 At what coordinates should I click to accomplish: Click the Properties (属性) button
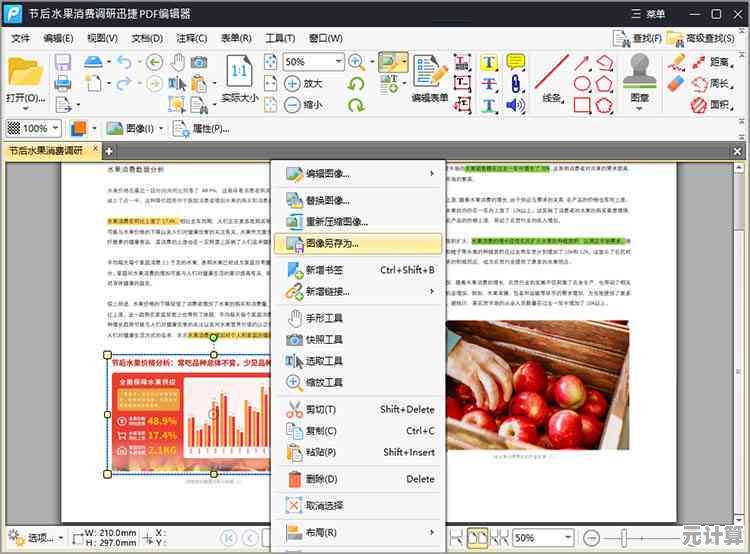tap(201, 128)
